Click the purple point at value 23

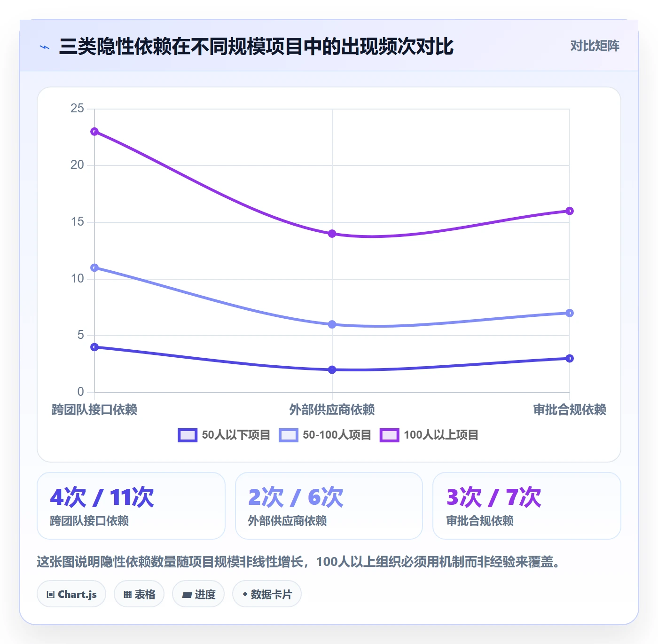pos(94,132)
